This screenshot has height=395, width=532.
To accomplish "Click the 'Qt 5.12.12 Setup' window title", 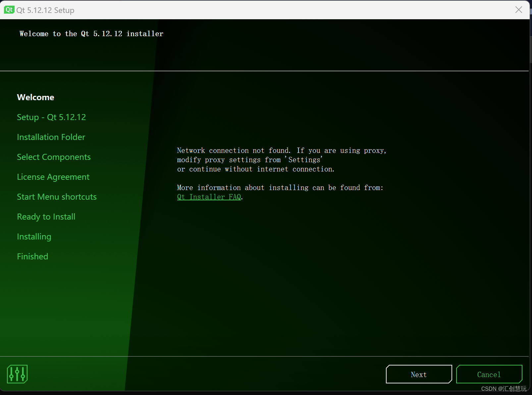I will click(x=45, y=10).
